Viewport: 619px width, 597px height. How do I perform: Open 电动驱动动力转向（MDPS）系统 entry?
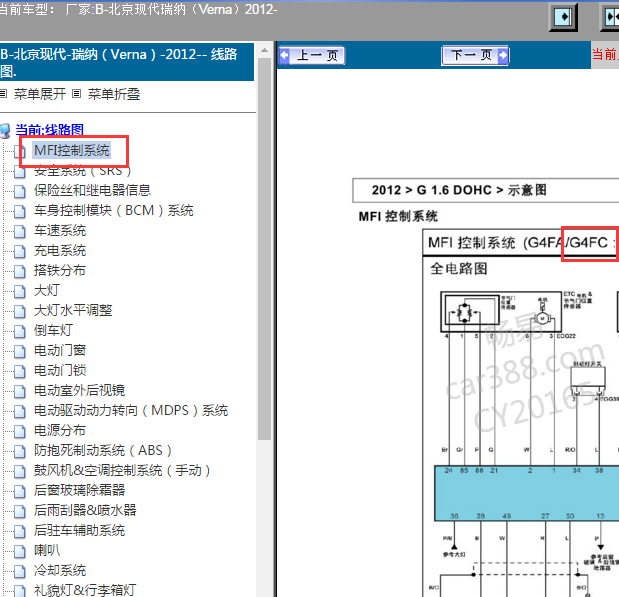(131, 410)
